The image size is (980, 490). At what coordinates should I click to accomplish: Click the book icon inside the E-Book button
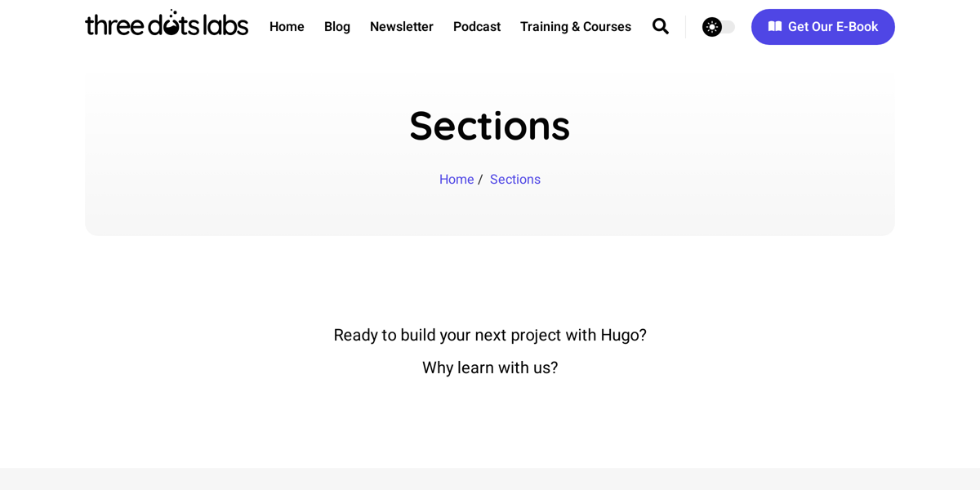point(774,26)
